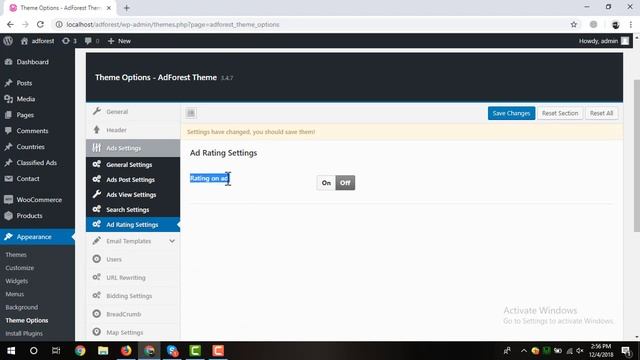This screenshot has width=640, height=360.
Task: Open Cortana search circle in taskbar
Action: (33, 351)
